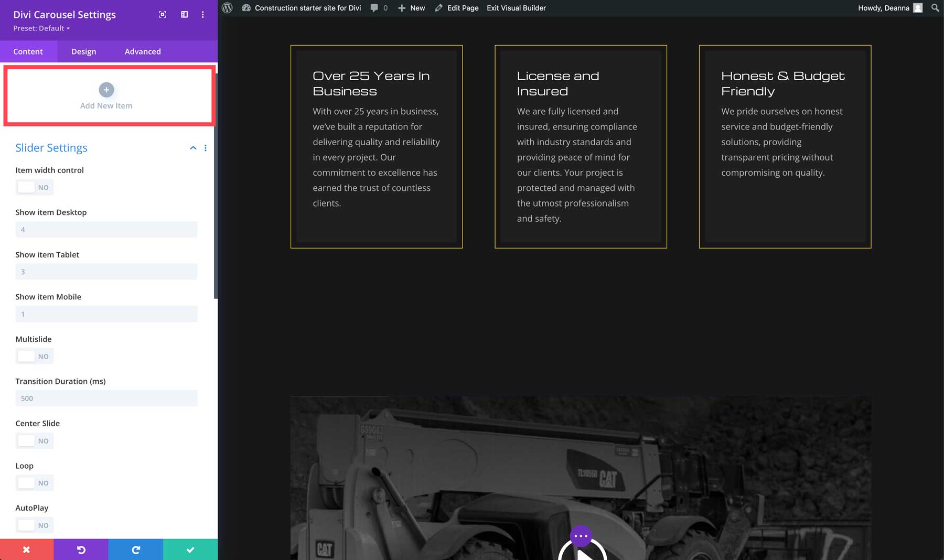The width and height of the screenshot is (944, 560).
Task: Collapse the Slider Settings section chevron
Action: click(193, 148)
